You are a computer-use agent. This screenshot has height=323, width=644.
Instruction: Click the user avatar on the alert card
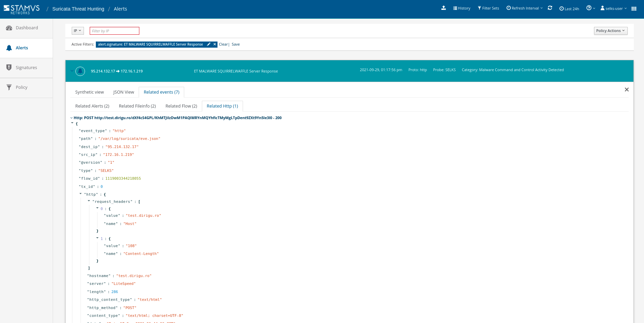click(80, 71)
